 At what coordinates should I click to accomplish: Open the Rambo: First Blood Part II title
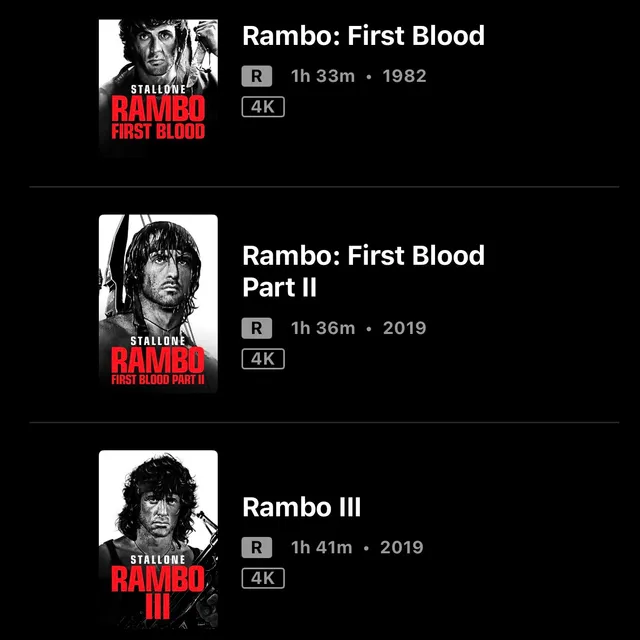point(363,271)
